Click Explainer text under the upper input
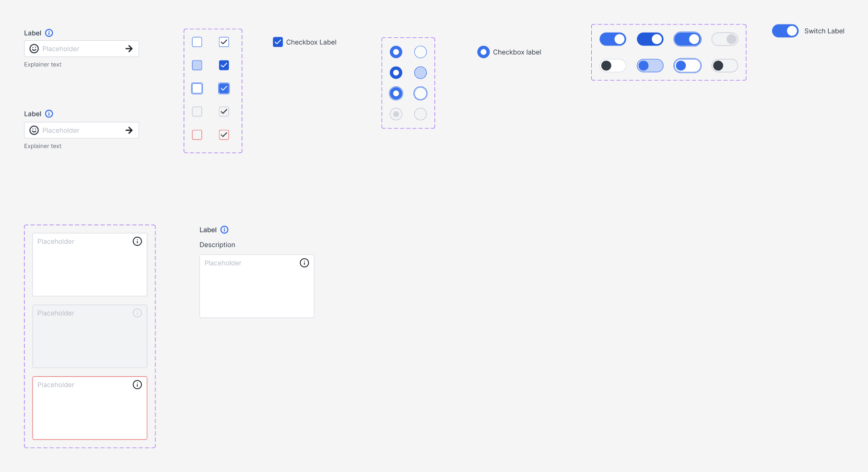This screenshot has height=472, width=868. [43, 65]
